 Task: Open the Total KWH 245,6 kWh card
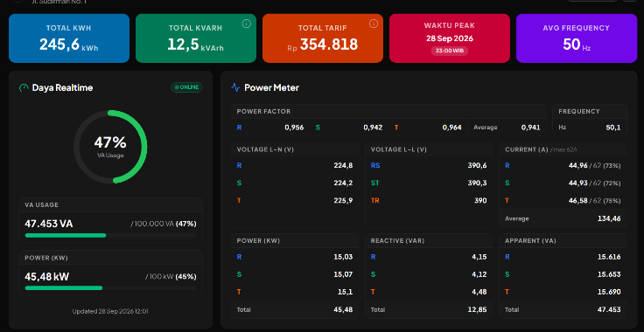point(69,38)
